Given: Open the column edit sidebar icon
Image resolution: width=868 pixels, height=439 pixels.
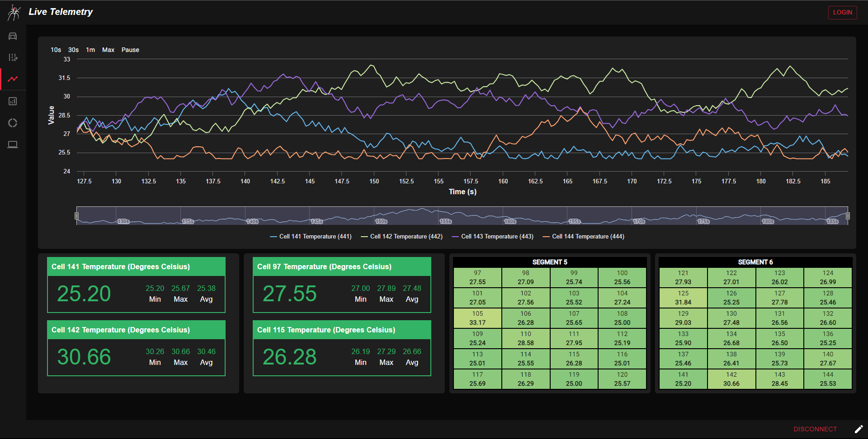Looking at the screenshot, I should (13, 57).
